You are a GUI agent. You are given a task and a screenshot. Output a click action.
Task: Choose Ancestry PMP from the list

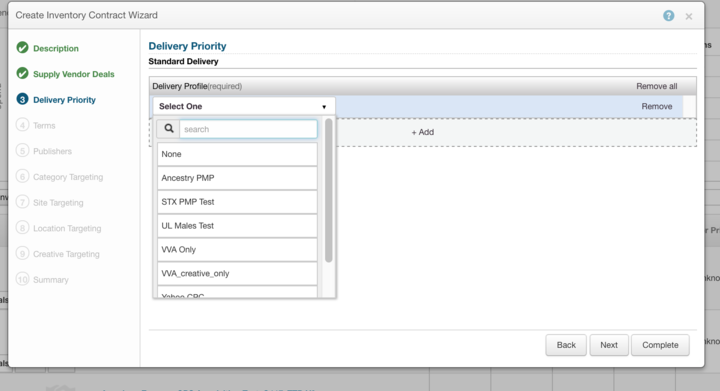(x=237, y=178)
